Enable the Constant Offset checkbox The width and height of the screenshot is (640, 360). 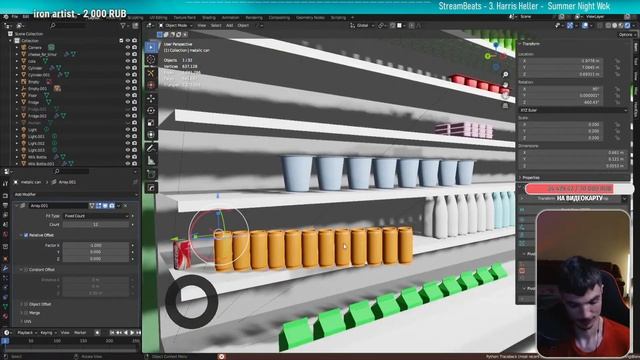click(x=26, y=270)
